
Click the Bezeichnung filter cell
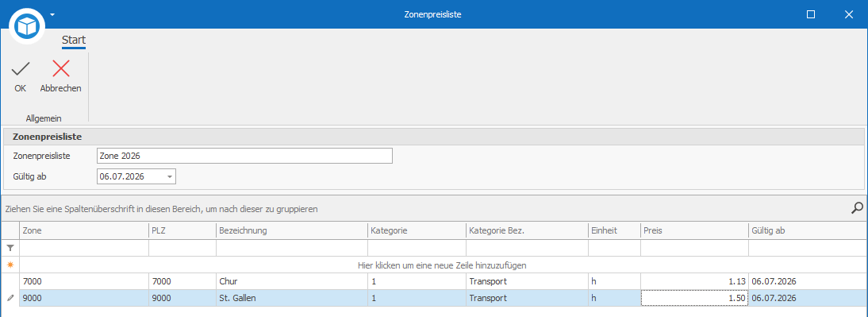pos(292,248)
